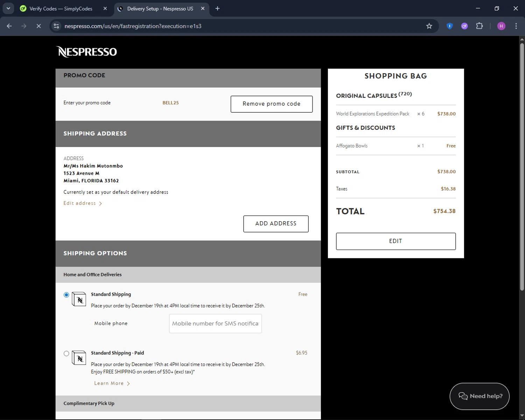Open the Learn More shipping link

[112, 383]
